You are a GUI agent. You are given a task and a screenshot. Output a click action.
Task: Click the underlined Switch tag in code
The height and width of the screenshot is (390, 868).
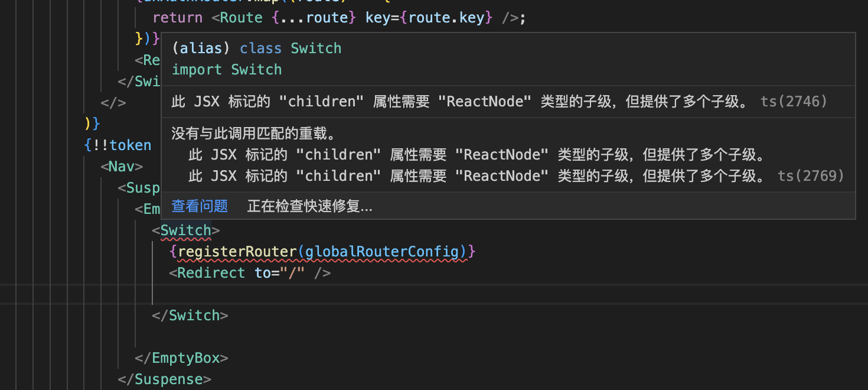[185, 230]
